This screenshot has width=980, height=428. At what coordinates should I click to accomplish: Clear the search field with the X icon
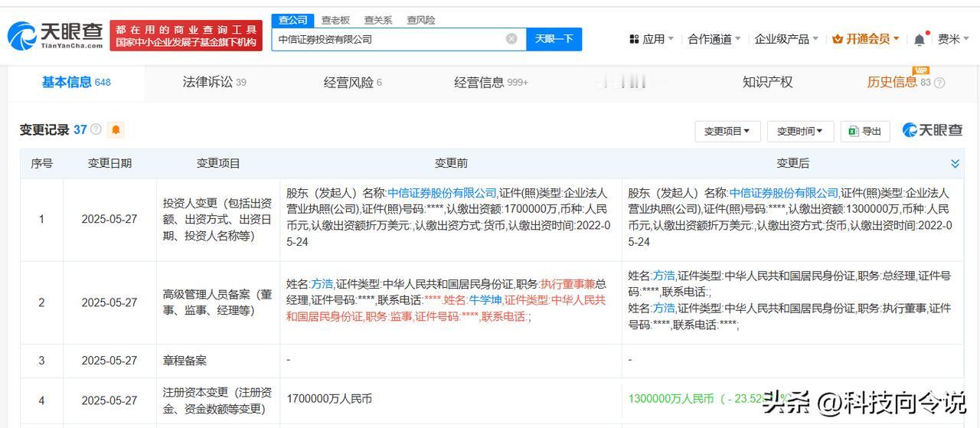(x=511, y=39)
